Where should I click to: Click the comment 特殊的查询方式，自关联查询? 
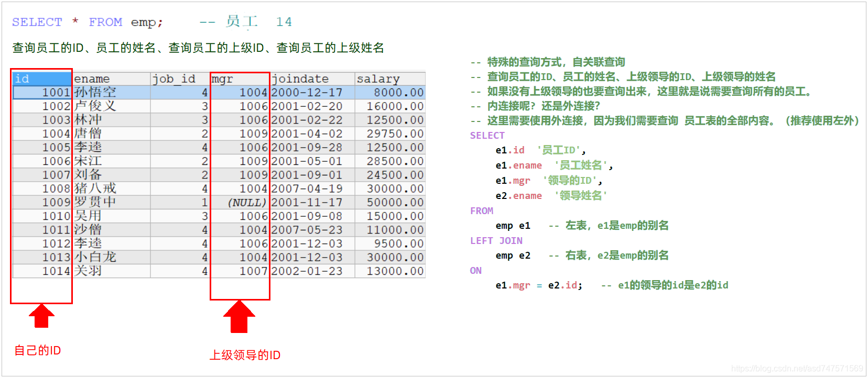[x=548, y=62]
